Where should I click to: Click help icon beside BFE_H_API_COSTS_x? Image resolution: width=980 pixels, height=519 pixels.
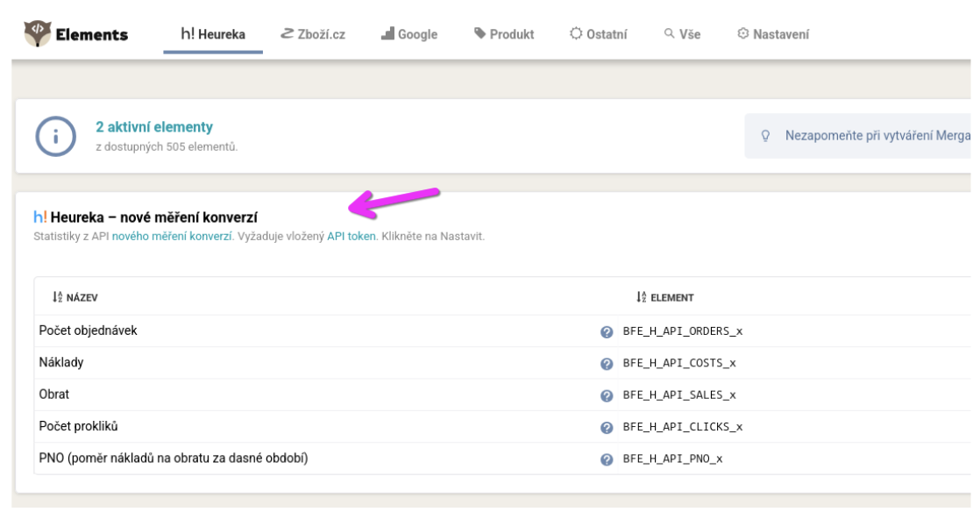pyautogui.click(x=606, y=363)
